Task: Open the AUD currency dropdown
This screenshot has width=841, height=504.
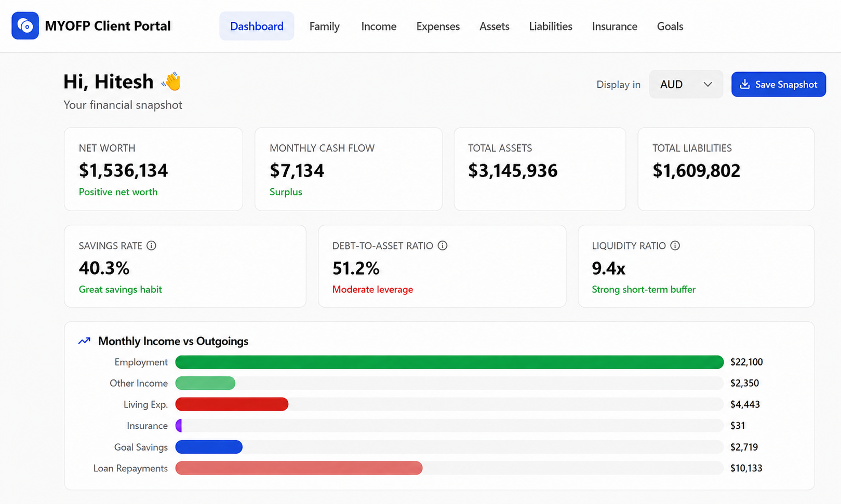Action: [686, 84]
